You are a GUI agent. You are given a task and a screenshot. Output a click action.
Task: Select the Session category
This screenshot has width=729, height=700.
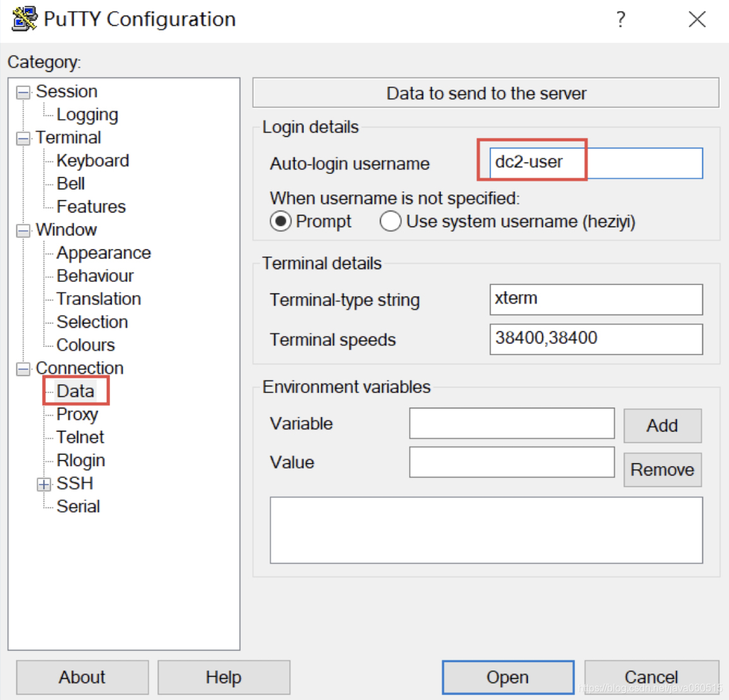(x=66, y=91)
